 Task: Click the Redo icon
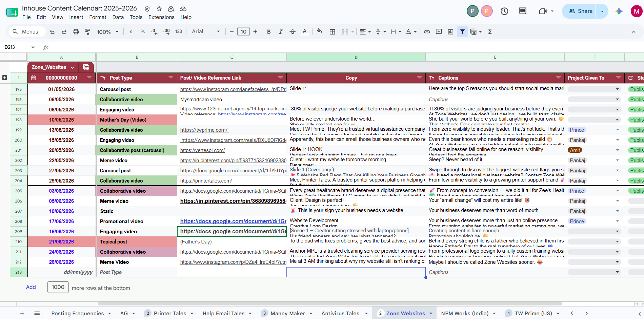(64, 32)
